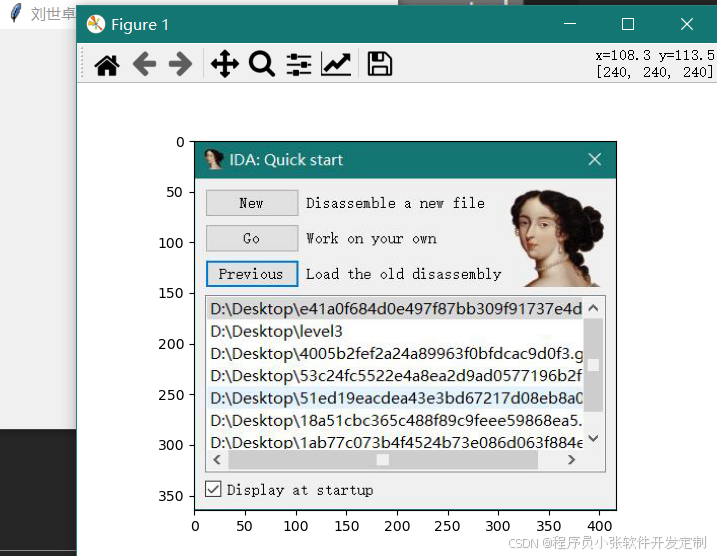Image resolution: width=717 pixels, height=556 pixels.
Task: Close the IDA Quick start dialog
Action: pos(594,159)
